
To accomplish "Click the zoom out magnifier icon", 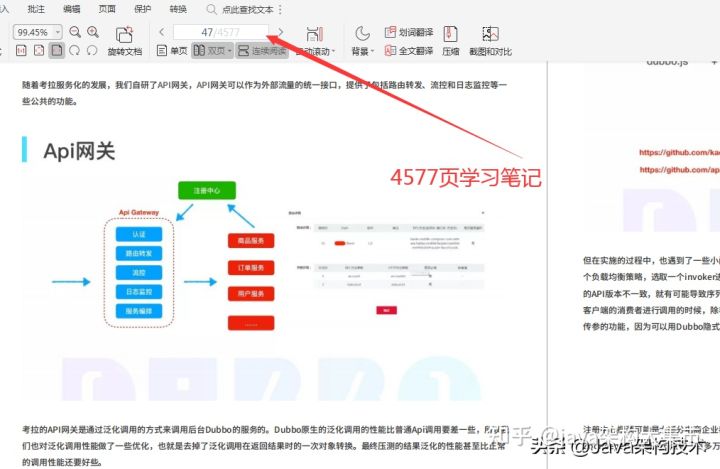I will (x=75, y=32).
